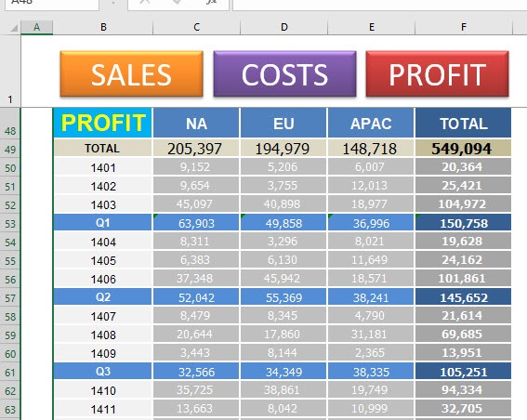Click the NA column heading cell

click(196, 123)
